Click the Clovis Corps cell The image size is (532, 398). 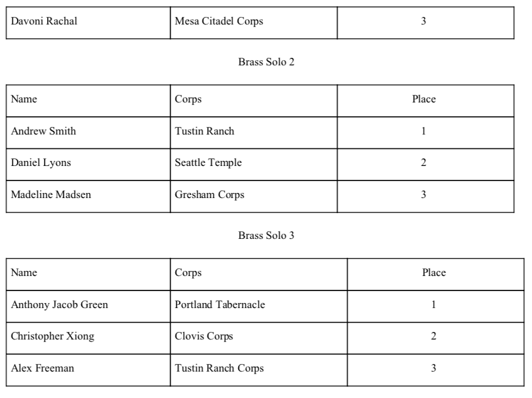(259, 338)
